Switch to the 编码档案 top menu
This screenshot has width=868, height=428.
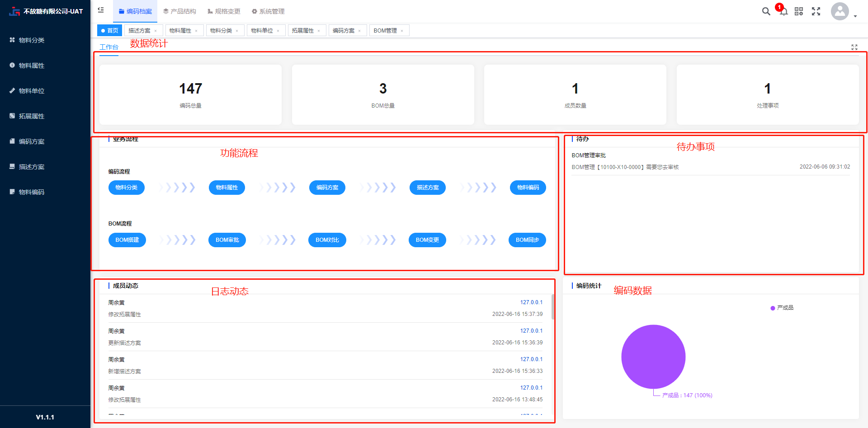pyautogui.click(x=135, y=11)
